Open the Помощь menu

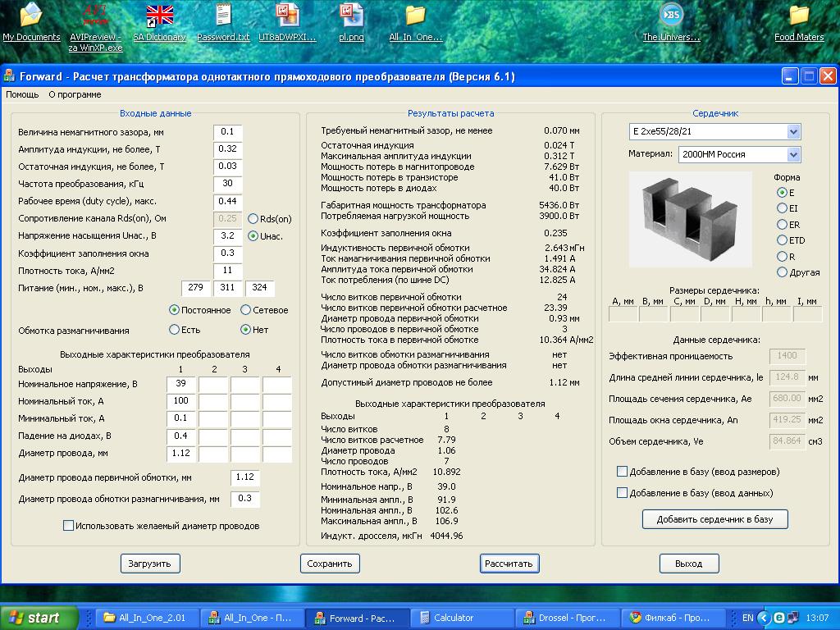(x=22, y=94)
